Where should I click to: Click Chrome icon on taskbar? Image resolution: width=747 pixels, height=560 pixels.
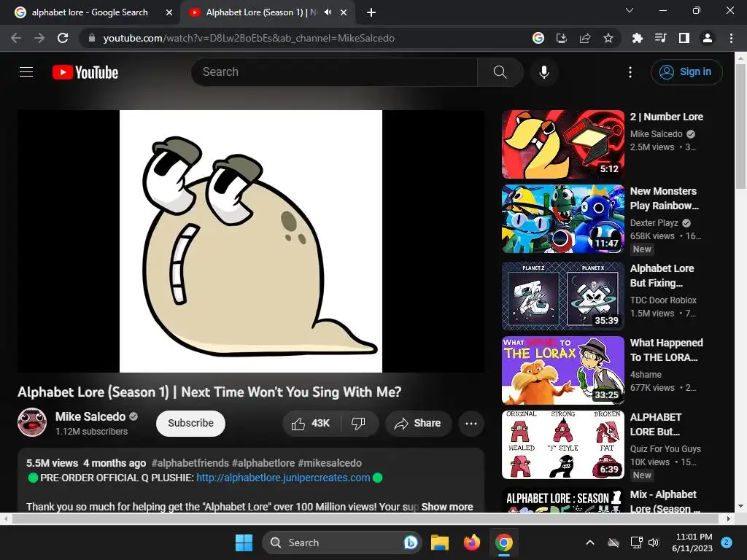(x=503, y=542)
